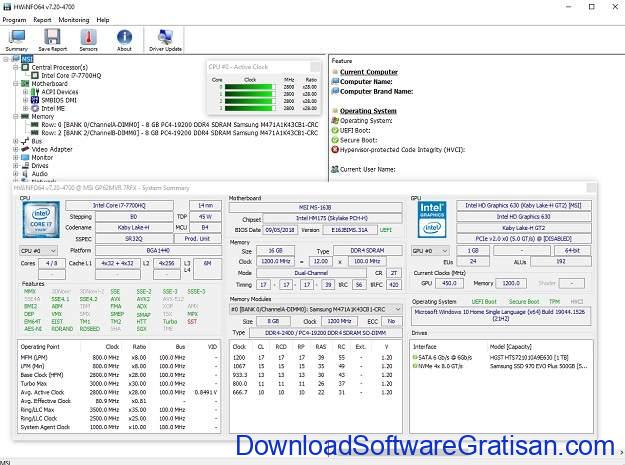Click the Video Adapter tree icon
The width and height of the screenshot is (625, 465).
25,149
